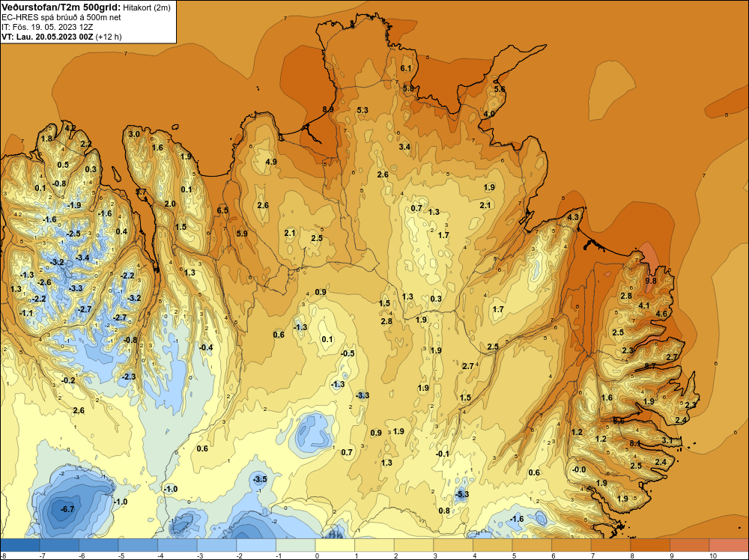The width and height of the screenshot is (749, 560).
Task: Click the temperature value 5.7
Action: [x=141, y=192]
